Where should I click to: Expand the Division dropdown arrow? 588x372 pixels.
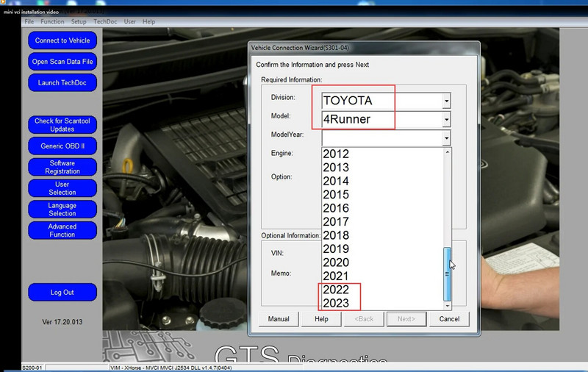[x=446, y=101]
